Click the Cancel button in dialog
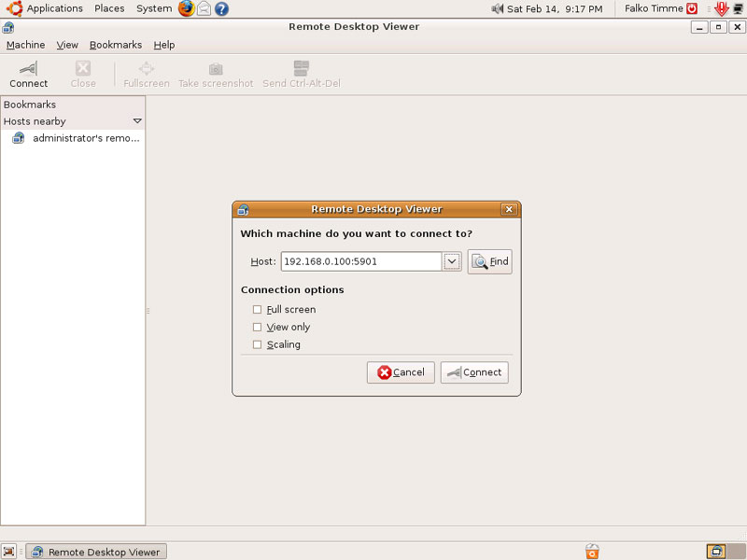 pos(401,372)
